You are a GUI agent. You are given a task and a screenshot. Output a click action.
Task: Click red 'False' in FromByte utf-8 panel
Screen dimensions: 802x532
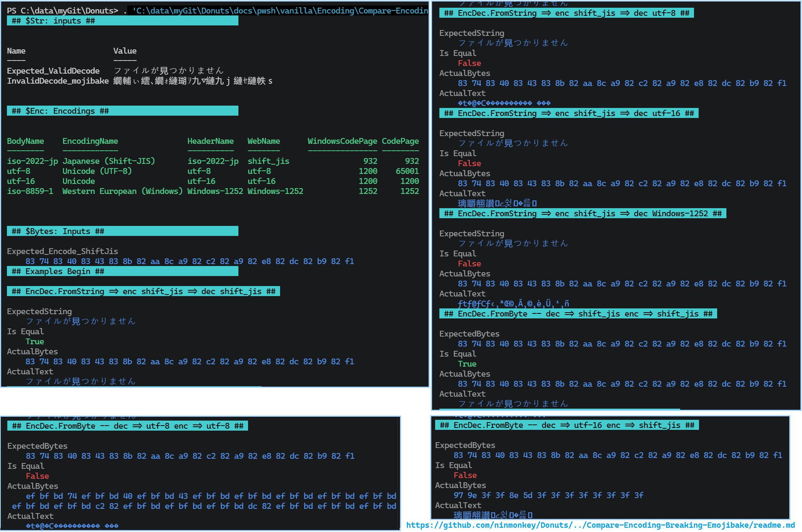(37, 476)
